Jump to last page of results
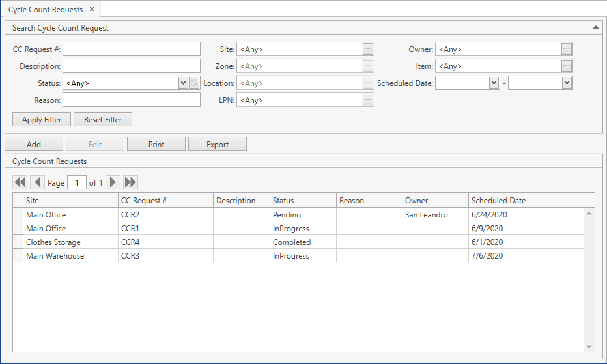The height and width of the screenshot is (364, 607). [131, 182]
